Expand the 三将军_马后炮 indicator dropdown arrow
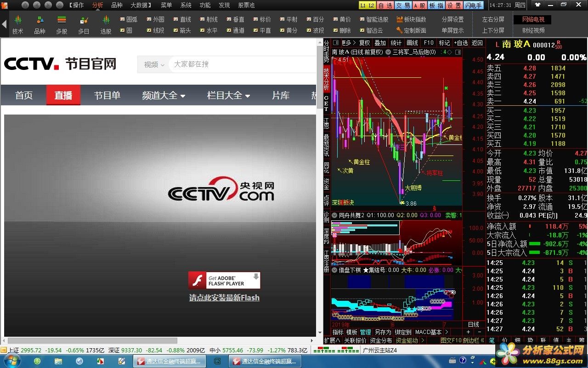This screenshot has height=368, width=588. (x=388, y=52)
